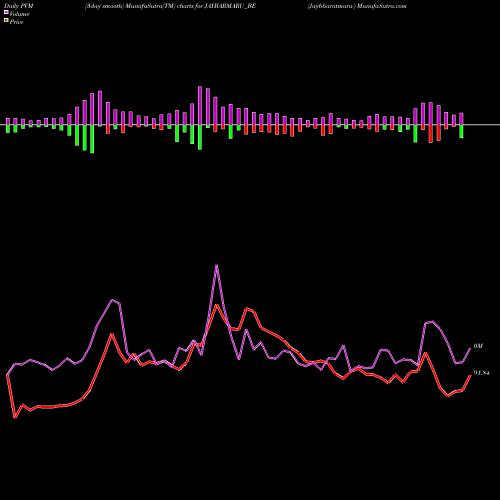The width and height of the screenshot is (500, 500).
Task: Click the green-red Price legend swatch
Action: click(6, 21)
